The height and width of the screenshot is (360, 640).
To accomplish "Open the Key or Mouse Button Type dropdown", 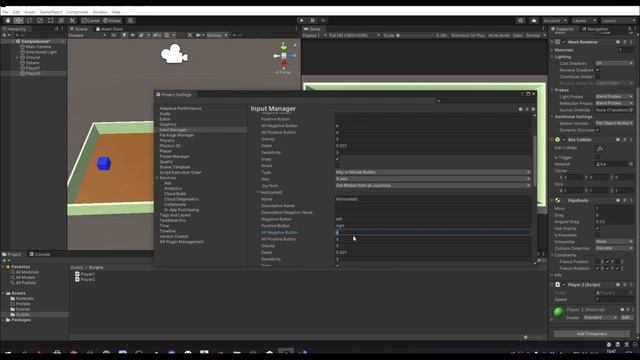I will pyautogui.click(x=433, y=172).
